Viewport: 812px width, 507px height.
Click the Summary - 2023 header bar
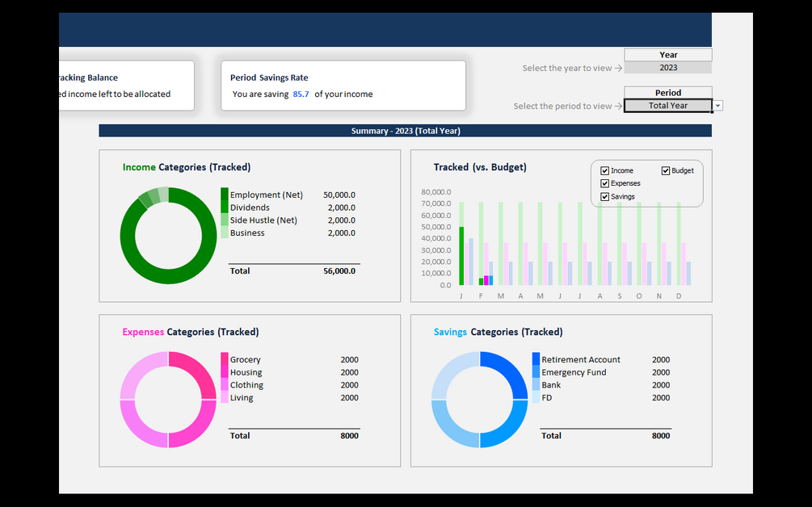[x=406, y=130]
